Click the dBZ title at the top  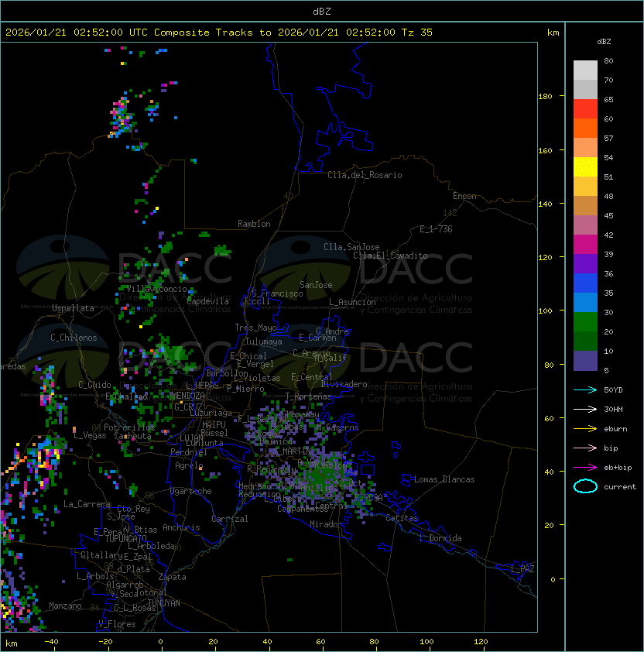pyautogui.click(x=322, y=11)
